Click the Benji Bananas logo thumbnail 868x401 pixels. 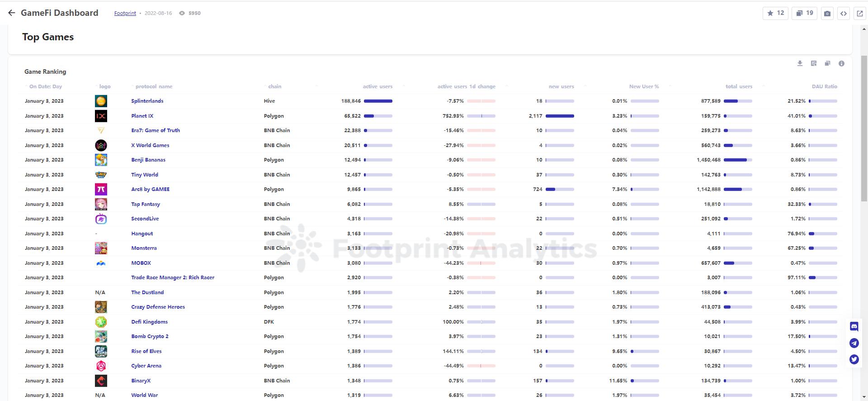coord(101,160)
